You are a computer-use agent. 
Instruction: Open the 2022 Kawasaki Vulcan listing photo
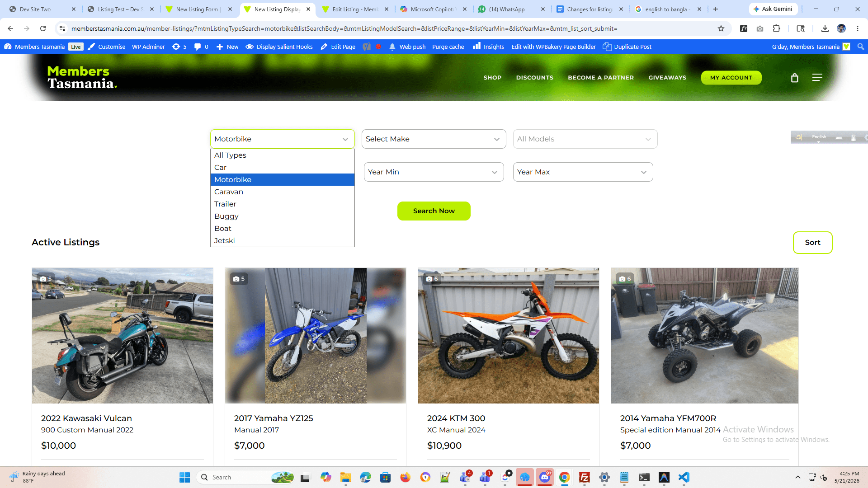coord(123,336)
